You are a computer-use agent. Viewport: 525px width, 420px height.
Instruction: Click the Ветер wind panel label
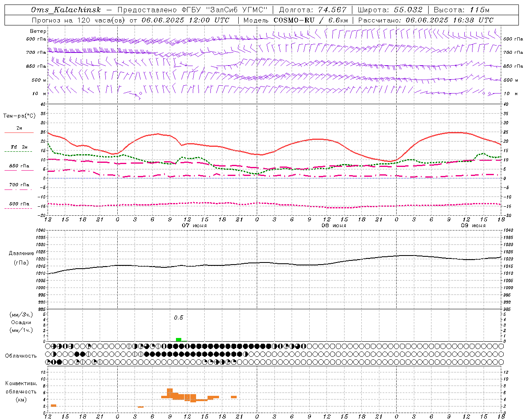tap(38, 31)
